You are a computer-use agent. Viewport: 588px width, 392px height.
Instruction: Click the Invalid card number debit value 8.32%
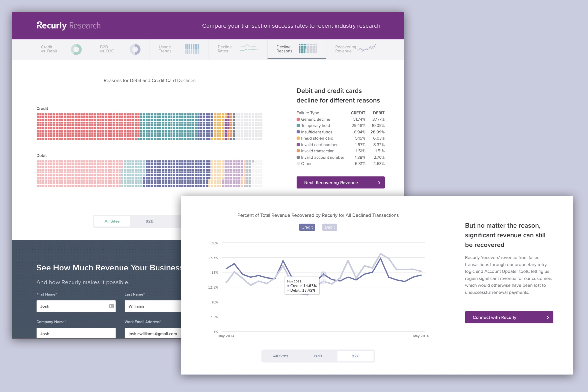click(x=379, y=145)
